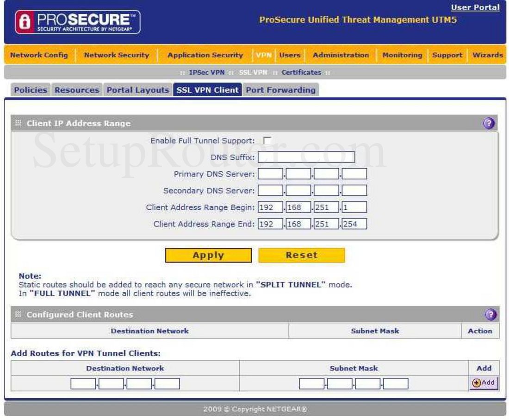Switch to the Portal Layouts tab
The image size is (509, 420).
point(137,90)
